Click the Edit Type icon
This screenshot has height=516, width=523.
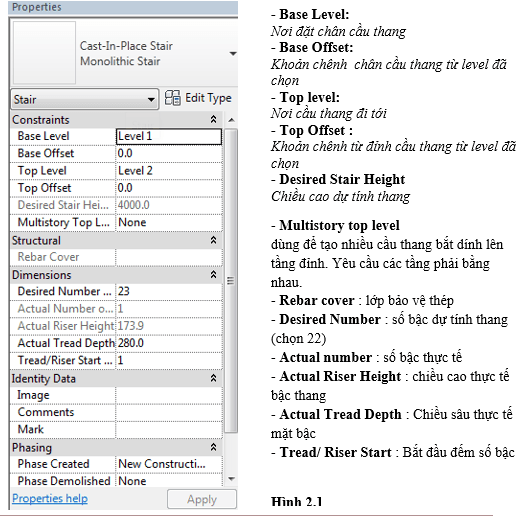(172, 98)
